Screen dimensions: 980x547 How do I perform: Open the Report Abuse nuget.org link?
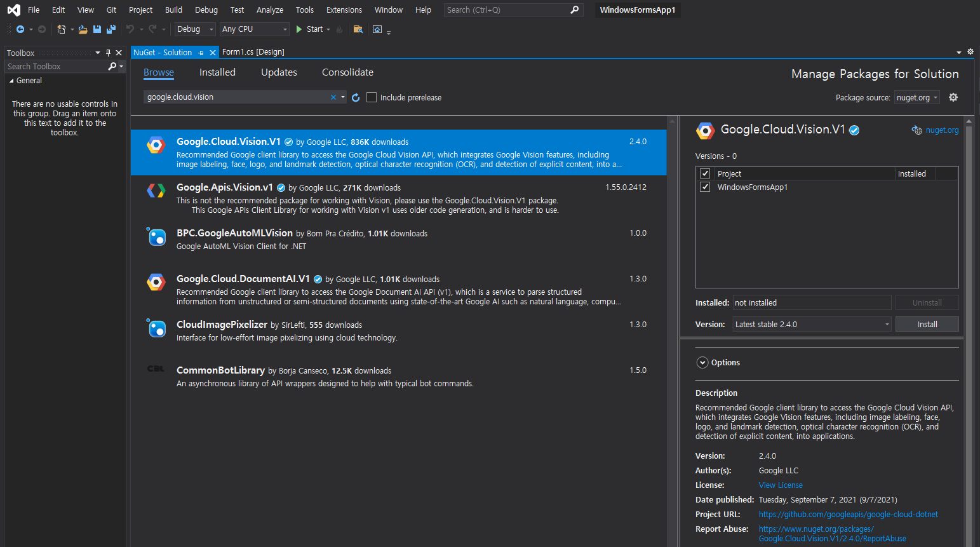point(832,534)
